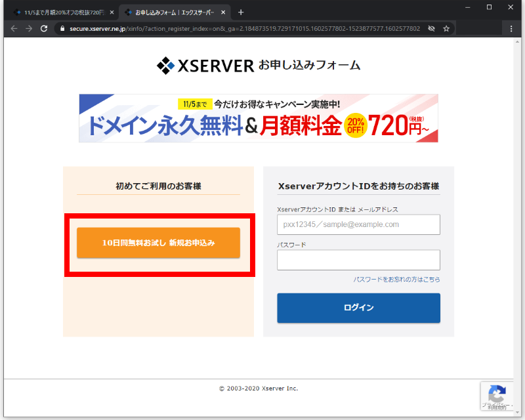
Task: Click the XserverアカウントIDをお持ちのお客様 heading
Action: (358, 186)
